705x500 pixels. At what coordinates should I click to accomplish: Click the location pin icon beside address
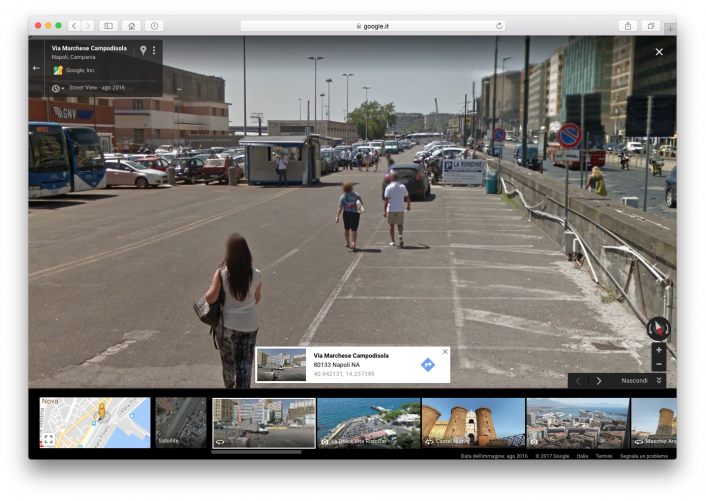coord(143,50)
